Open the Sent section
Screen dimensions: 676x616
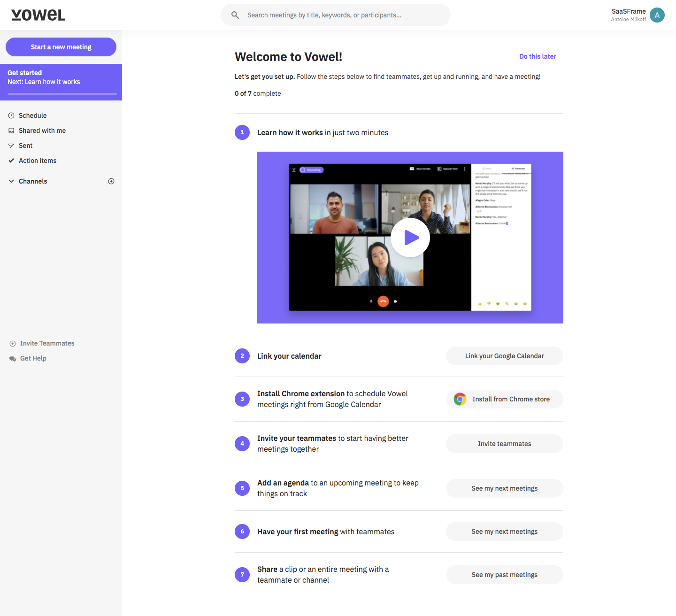pos(25,146)
